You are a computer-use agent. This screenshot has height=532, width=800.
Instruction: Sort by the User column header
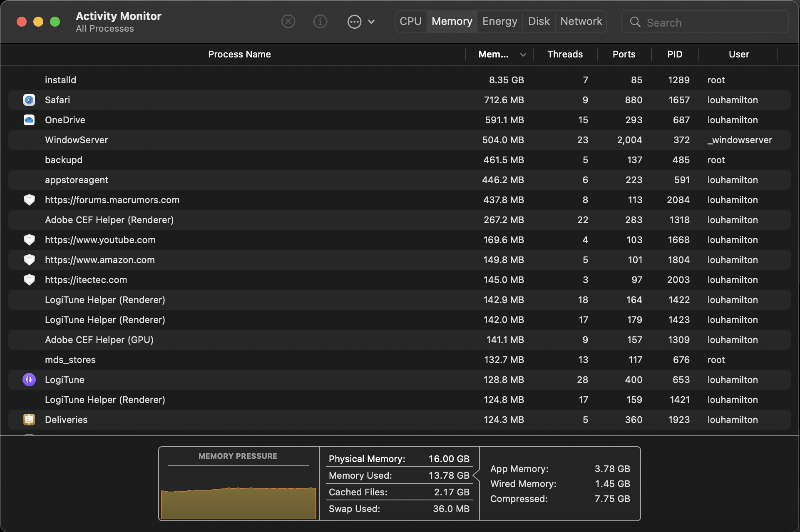click(x=739, y=54)
